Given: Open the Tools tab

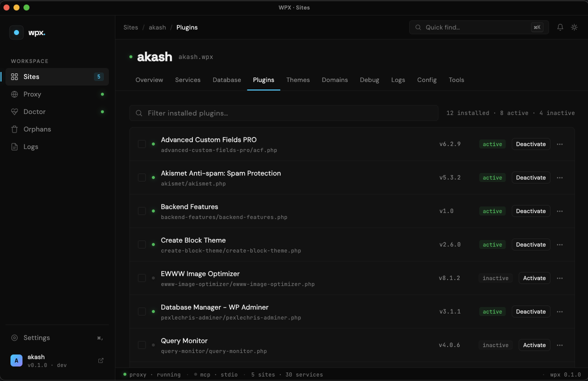Looking at the screenshot, I should [x=457, y=80].
